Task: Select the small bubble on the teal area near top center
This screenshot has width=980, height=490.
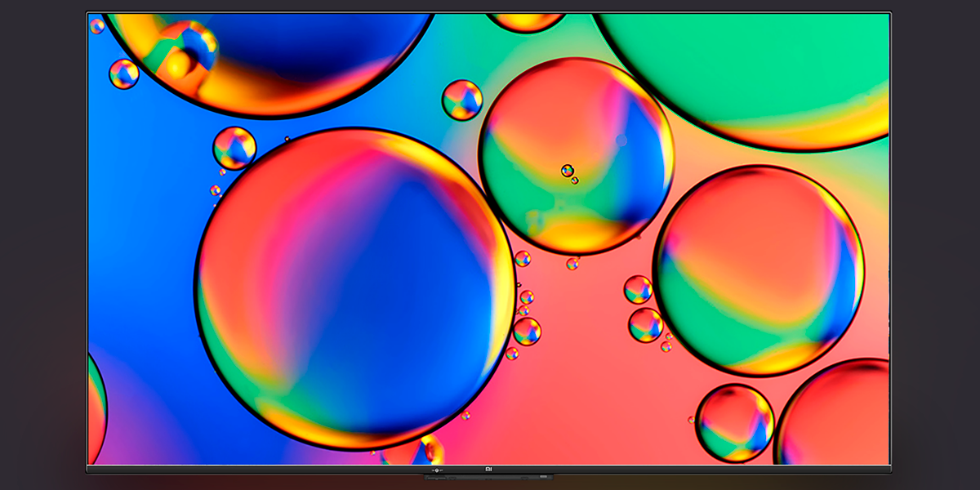Action: 462,100
